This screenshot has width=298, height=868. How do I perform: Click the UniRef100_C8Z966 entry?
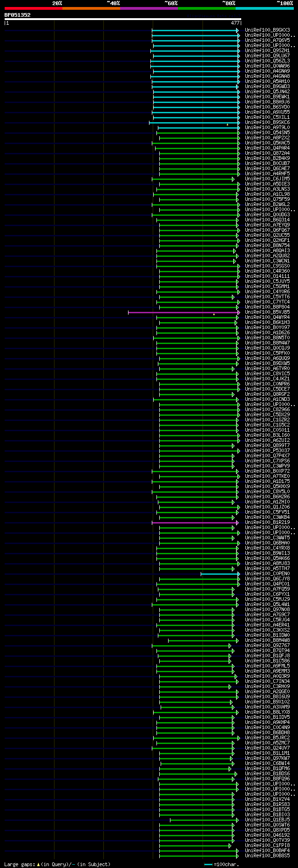click(267, 410)
